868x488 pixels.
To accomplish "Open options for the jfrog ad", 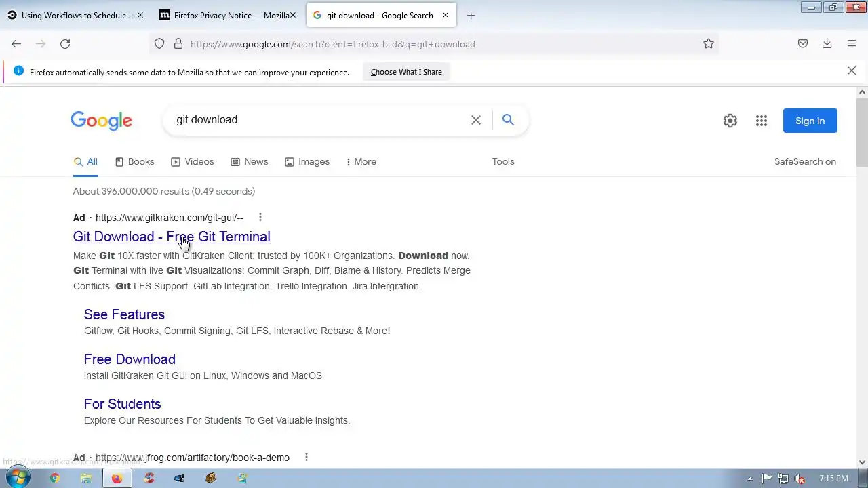I will click(307, 457).
